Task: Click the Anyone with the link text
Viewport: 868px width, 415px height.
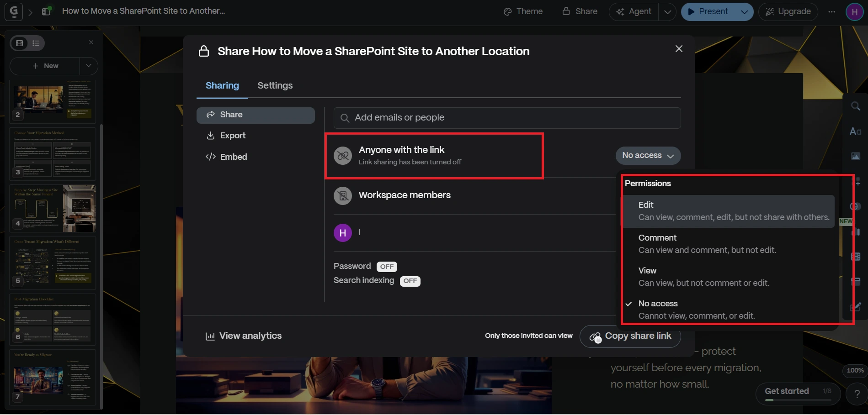Action: pyautogui.click(x=401, y=150)
